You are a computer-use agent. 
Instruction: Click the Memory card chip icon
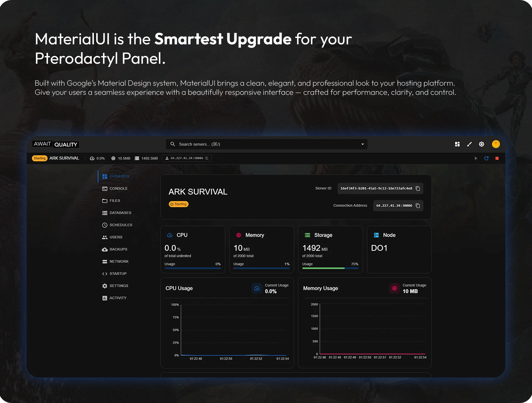[x=238, y=235]
